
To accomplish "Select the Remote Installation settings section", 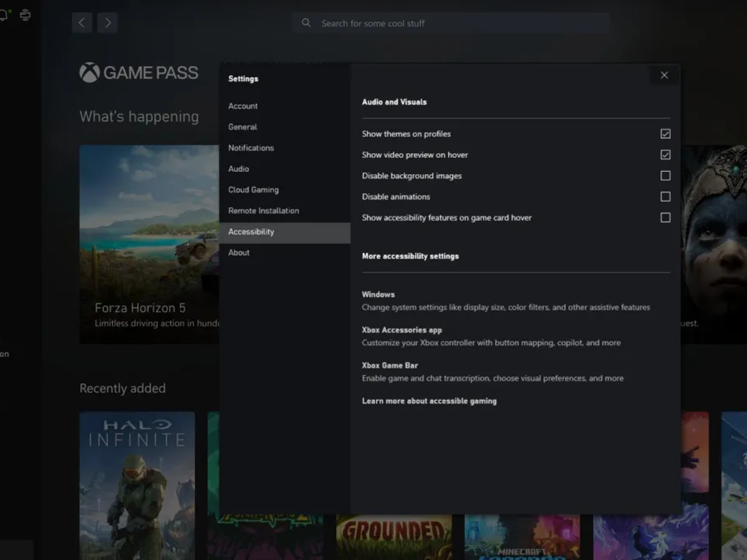I will [263, 210].
